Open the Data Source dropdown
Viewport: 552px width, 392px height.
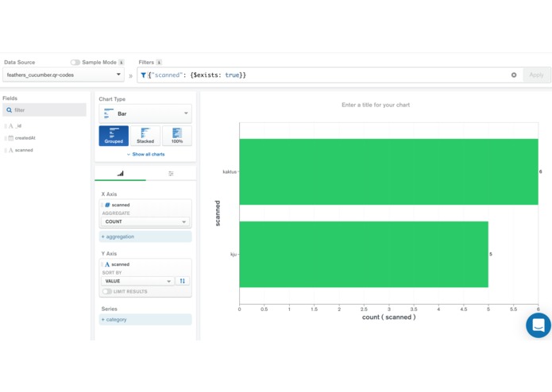click(x=64, y=75)
